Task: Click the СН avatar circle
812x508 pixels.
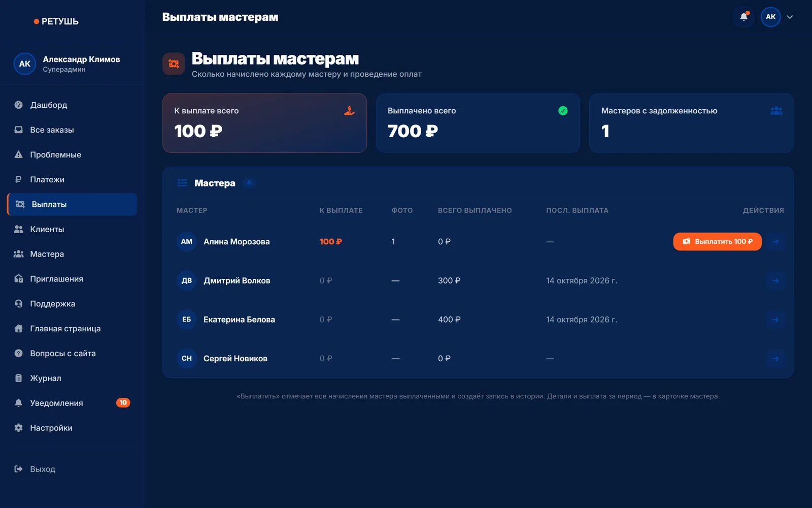Action: (187, 359)
